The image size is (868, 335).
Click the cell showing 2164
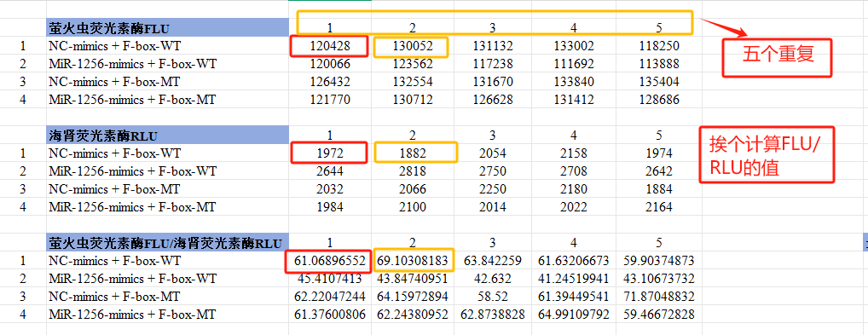click(x=659, y=208)
